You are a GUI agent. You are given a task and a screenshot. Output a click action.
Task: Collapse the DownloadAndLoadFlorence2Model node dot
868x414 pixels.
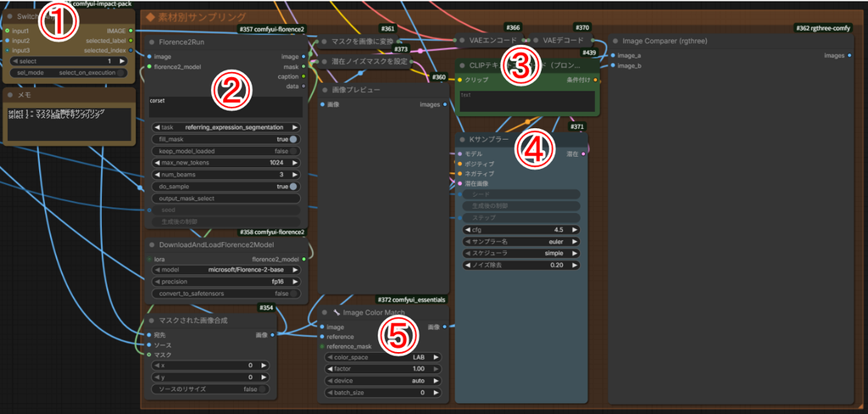tap(151, 245)
